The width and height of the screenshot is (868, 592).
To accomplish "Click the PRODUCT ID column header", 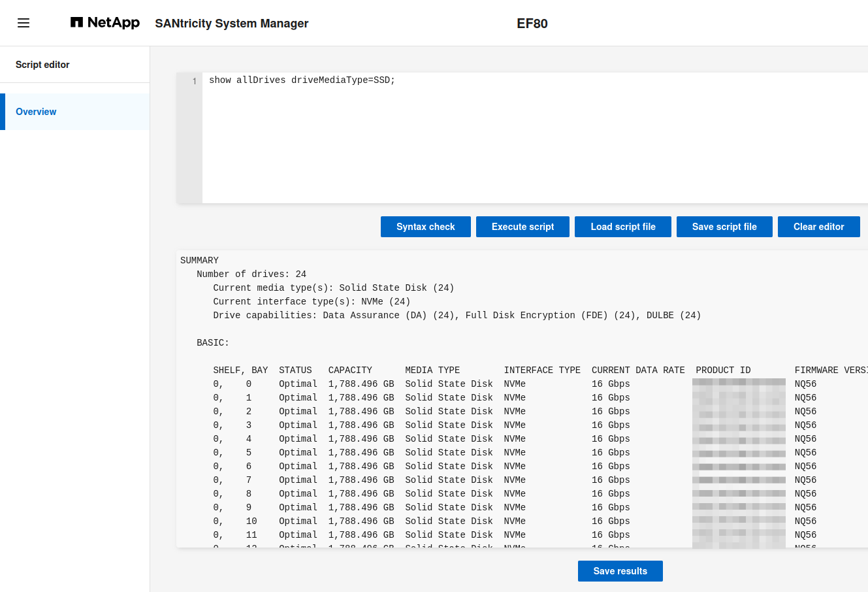I will pyautogui.click(x=723, y=370).
